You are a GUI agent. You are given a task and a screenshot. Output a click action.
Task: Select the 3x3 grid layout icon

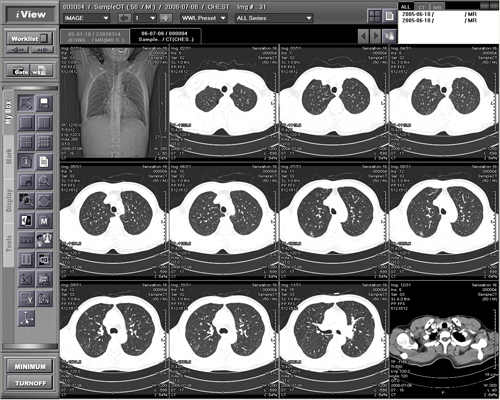(x=44, y=142)
